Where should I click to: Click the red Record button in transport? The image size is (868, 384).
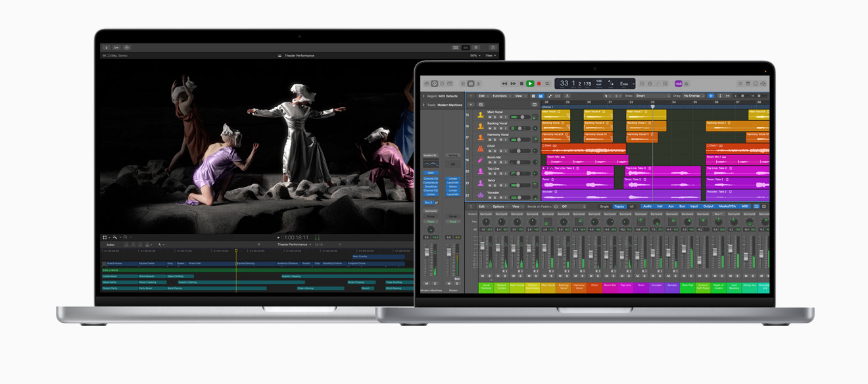click(539, 84)
